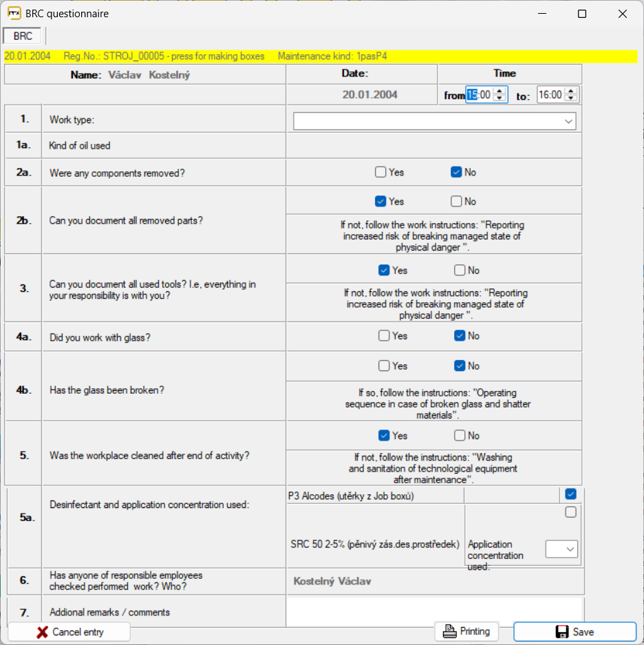644x645 pixels.
Task: Click 'Desinfectant and application concentration used' label
Action: pyautogui.click(x=149, y=505)
